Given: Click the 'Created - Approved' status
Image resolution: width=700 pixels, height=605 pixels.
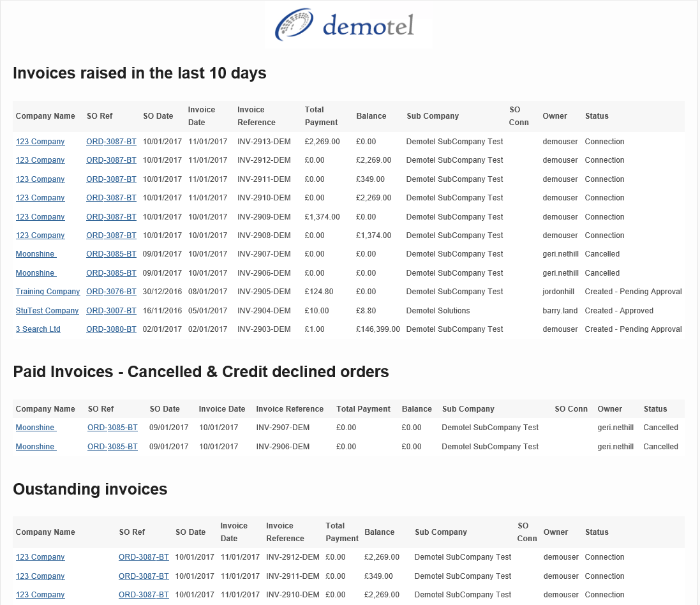Looking at the screenshot, I should pos(619,311).
